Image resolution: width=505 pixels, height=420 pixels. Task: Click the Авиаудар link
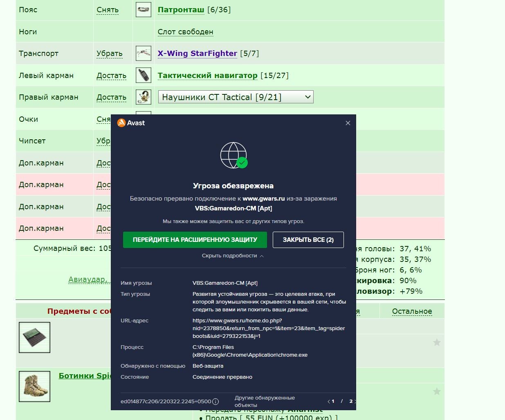tap(88, 279)
